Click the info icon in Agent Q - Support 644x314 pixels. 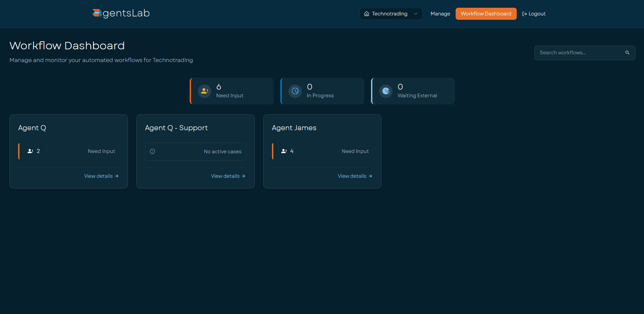pos(152,151)
